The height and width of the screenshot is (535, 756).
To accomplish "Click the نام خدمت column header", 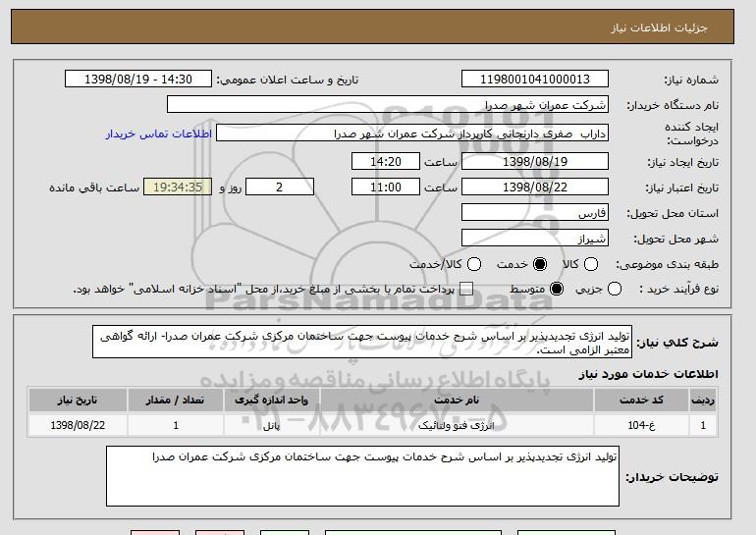I will (457, 401).
